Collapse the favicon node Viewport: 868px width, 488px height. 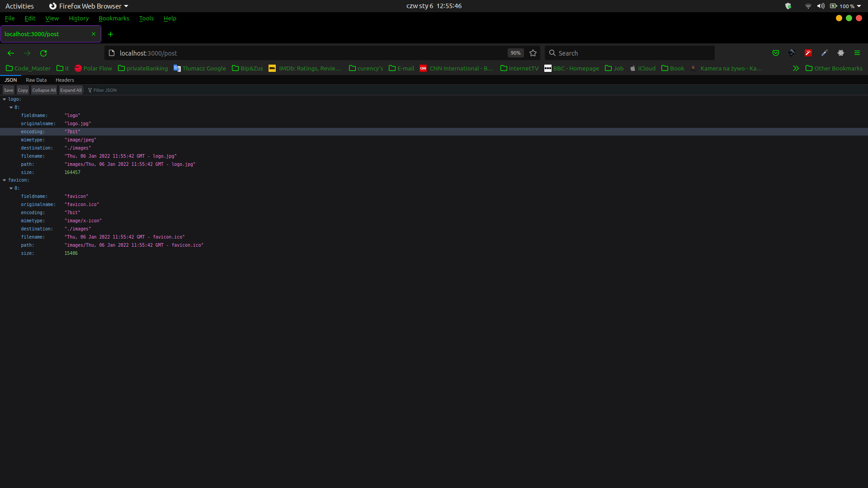pos(5,180)
